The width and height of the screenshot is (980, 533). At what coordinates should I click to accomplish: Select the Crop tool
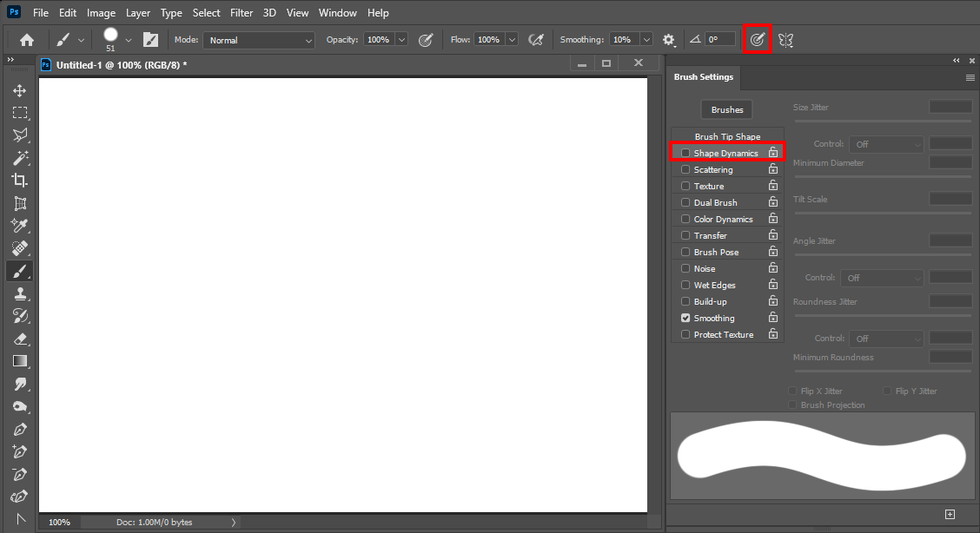(20, 180)
